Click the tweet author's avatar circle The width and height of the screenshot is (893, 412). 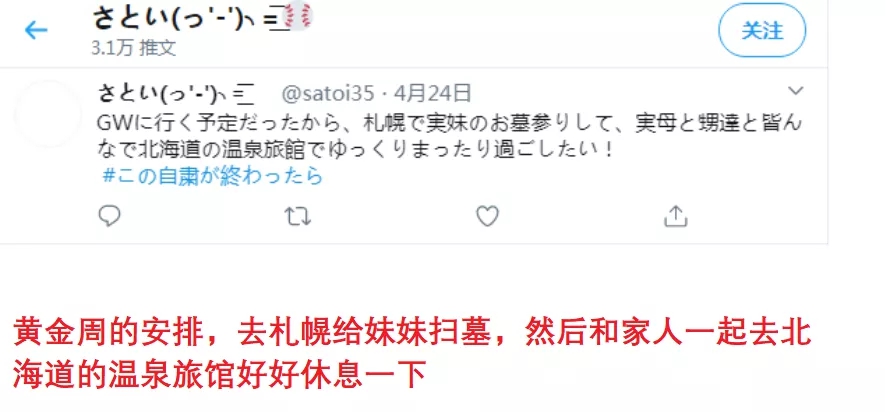48,114
